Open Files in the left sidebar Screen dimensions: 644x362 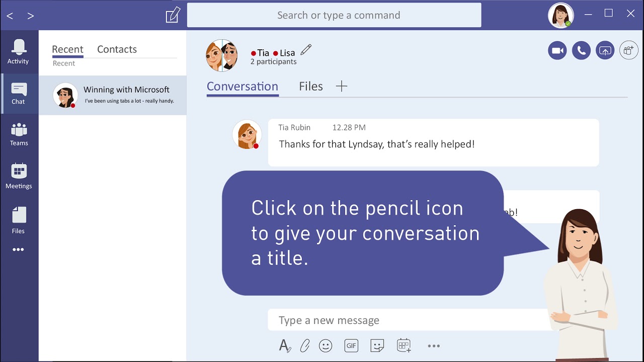[18, 220]
